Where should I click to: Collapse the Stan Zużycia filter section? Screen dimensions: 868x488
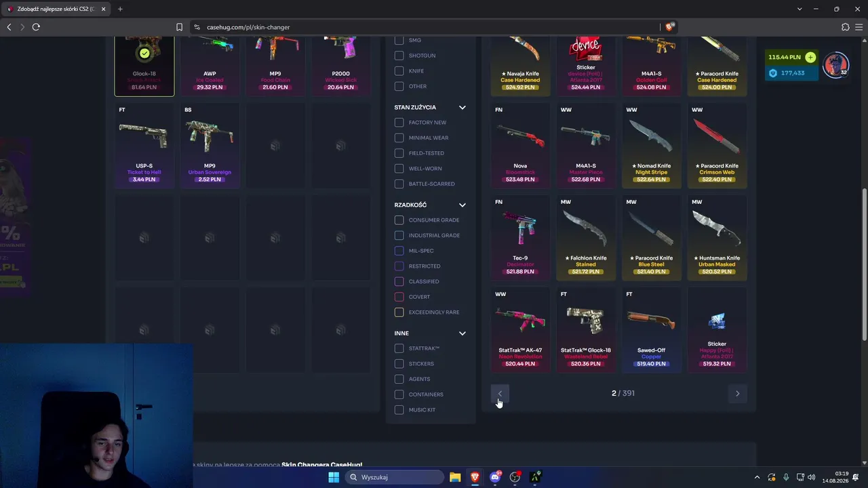click(x=462, y=108)
